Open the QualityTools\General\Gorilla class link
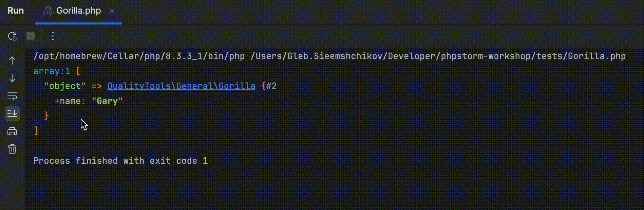This screenshot has width=644, height=210. click(x=181, y=86)
